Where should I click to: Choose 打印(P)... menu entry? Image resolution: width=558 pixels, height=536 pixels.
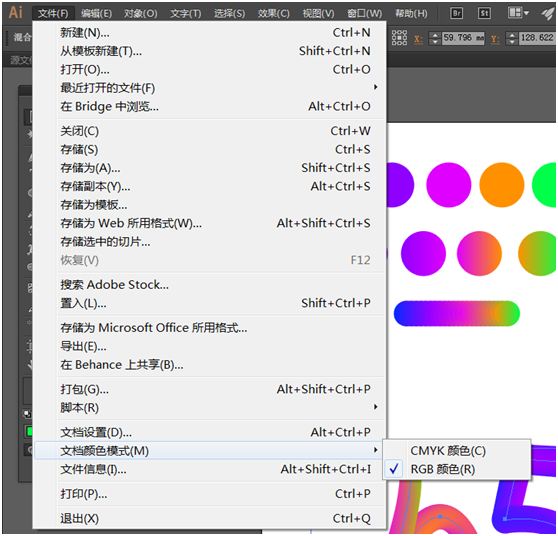click(x=210, y=494)
